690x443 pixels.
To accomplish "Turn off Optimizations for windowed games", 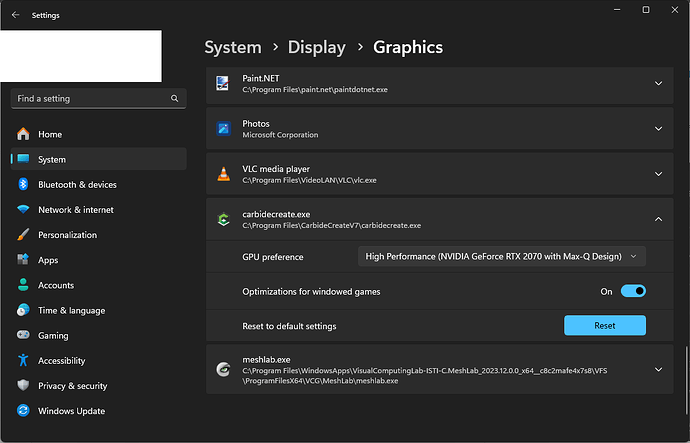I will pos(633,291).
